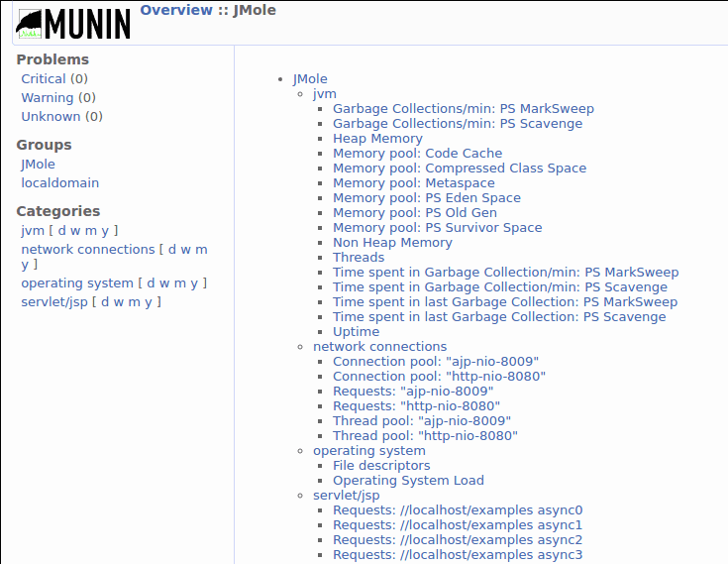Open the servlet/jsp node in the main list
The width and height of the screenshot is (728, 564).
pos(347,496)
